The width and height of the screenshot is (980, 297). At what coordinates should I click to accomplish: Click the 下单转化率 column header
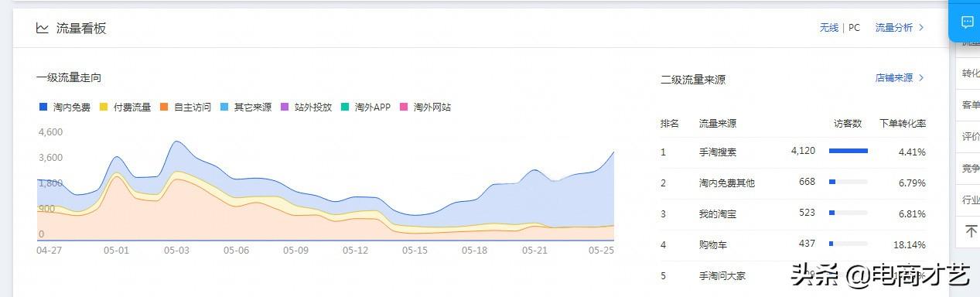[903, 124]
